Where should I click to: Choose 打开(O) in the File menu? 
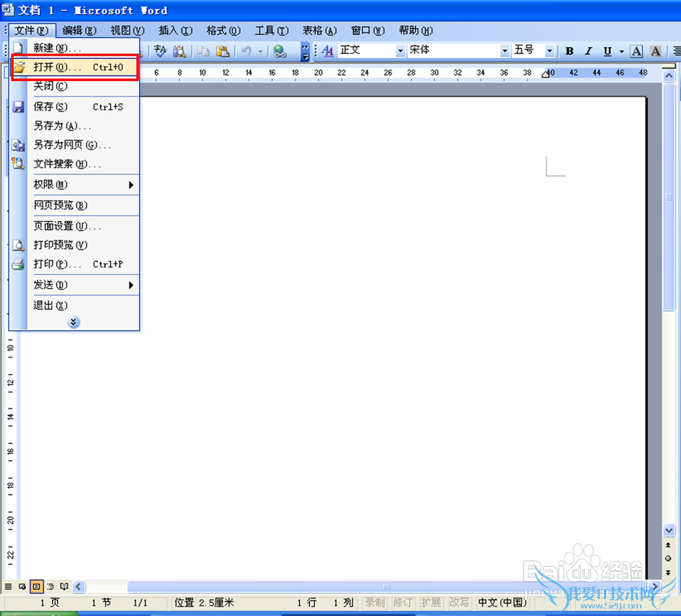pos(75,67)
